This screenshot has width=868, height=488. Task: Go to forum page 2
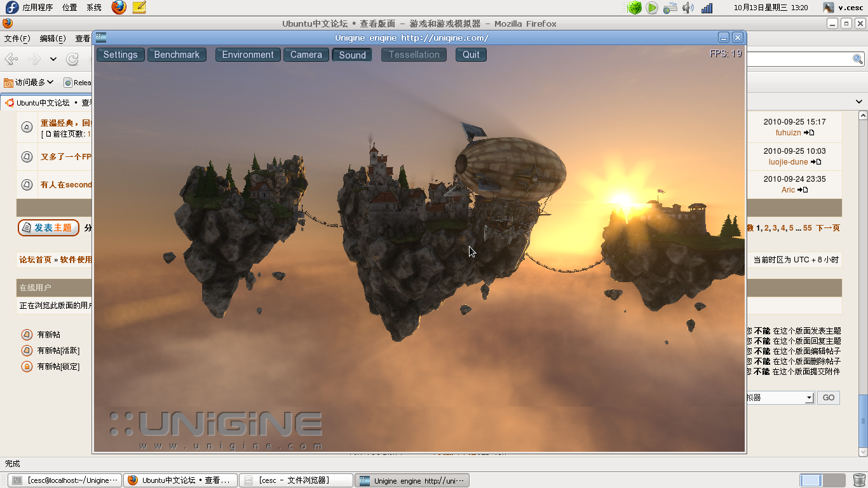766,228
